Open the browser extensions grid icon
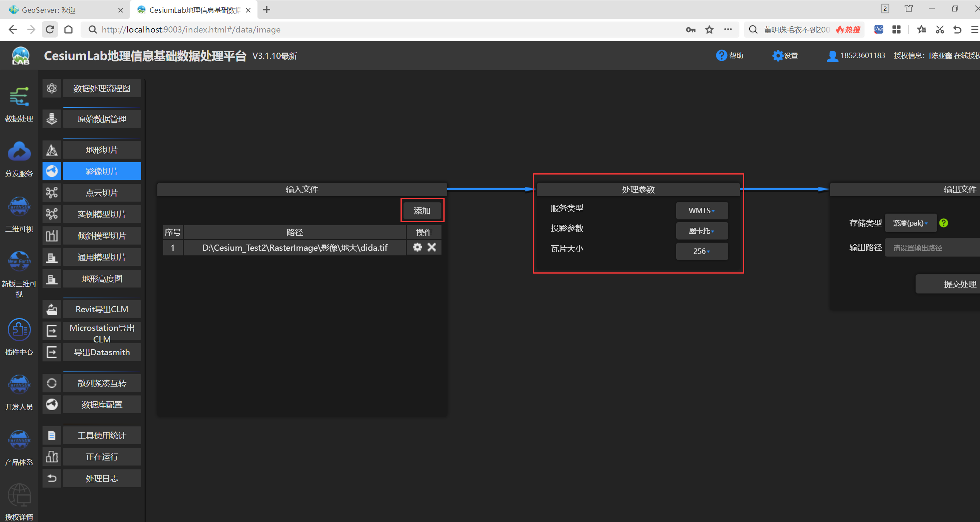The width and height of the screenshot is (980, 522). [x=896, y=29]
